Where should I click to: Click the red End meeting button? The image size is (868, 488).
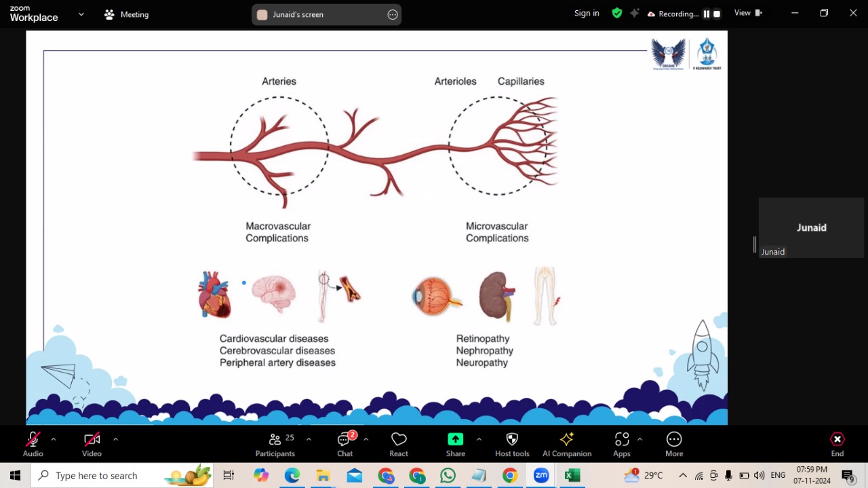coord(837,445)
